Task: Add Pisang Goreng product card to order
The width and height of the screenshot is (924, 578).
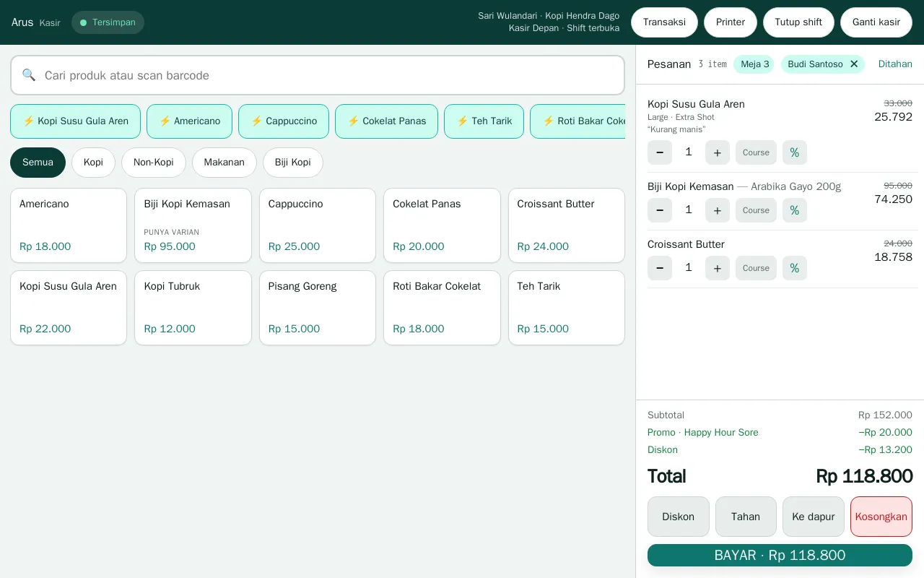Action: click(318, 308)
